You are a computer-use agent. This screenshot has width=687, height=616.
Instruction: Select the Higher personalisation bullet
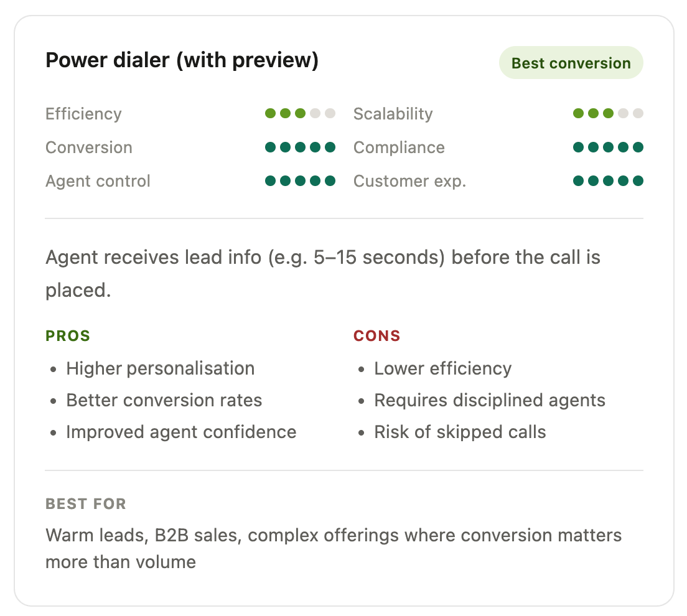[x=161, y=368]
